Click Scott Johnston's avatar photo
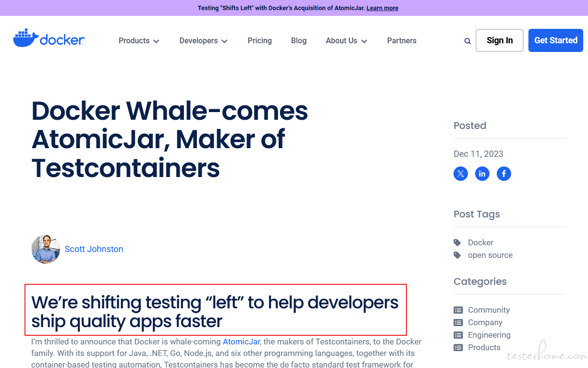The image size is (588, 368). pyautogui.click(x=46, y=249)
